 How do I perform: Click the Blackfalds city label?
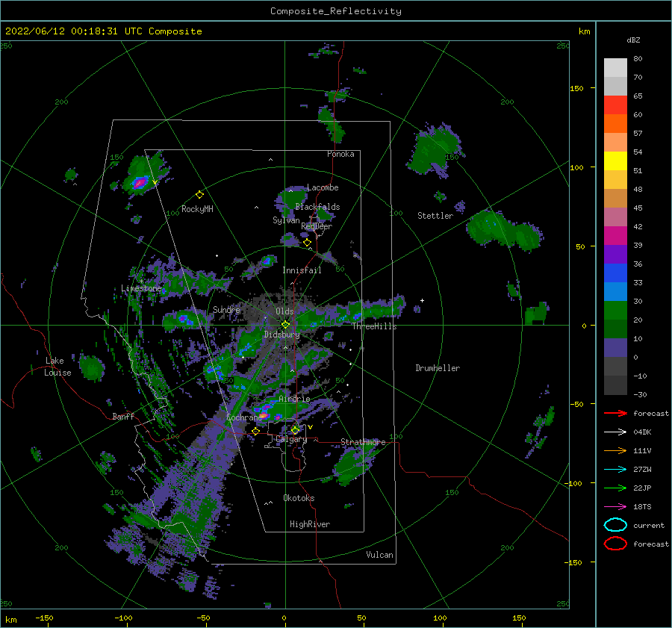(x=317, y=207)
